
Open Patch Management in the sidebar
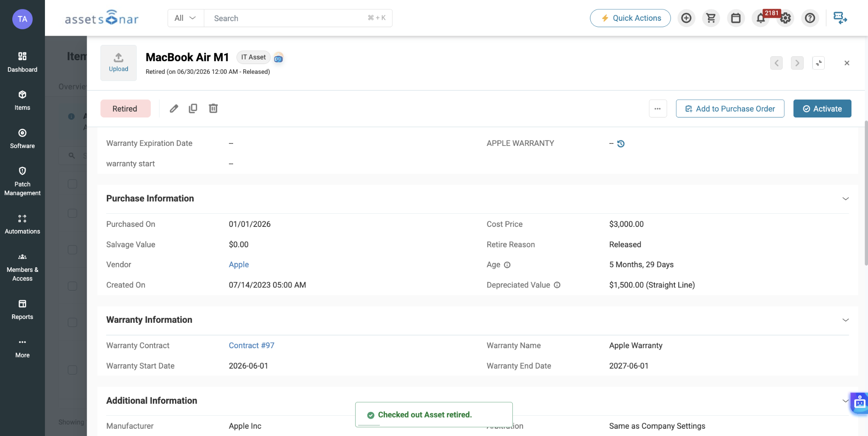pyautogui.click(x=22, y=182)
